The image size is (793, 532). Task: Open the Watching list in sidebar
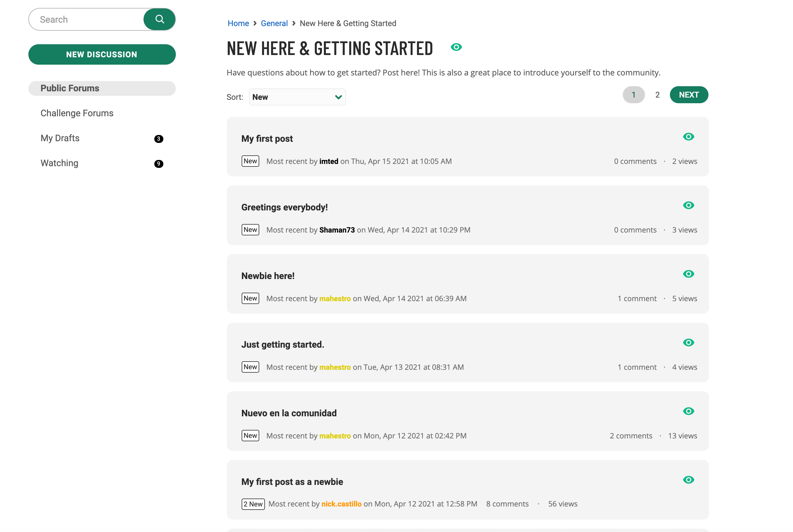59,163
